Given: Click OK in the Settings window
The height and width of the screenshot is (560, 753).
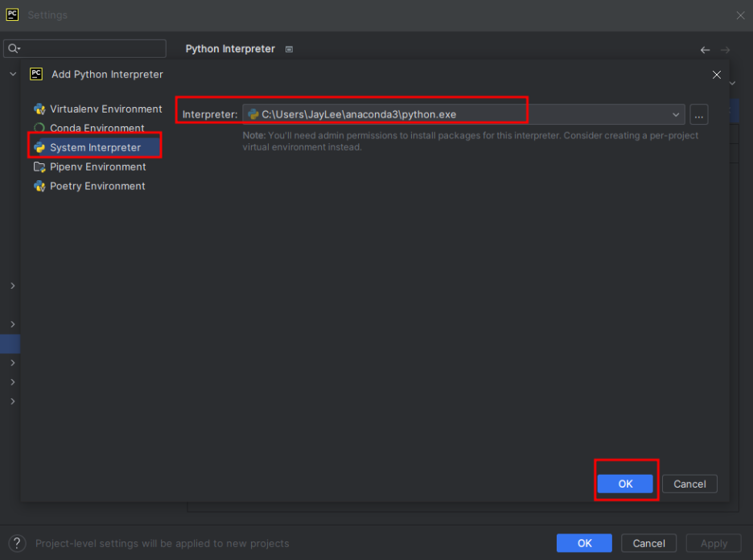Looking at the screenshot, I should 584,543.
